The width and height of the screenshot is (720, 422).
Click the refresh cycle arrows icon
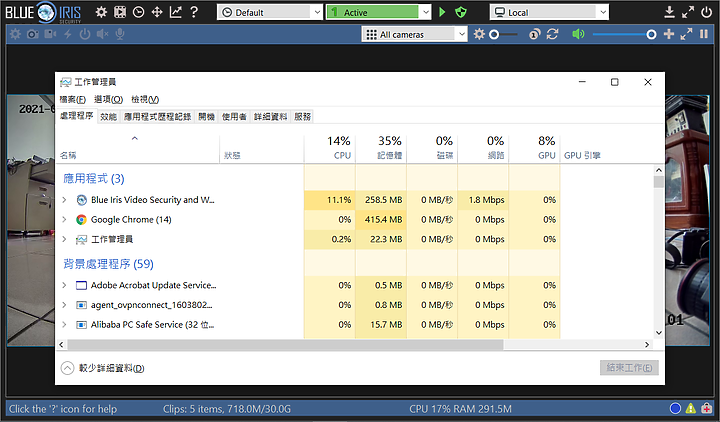[x=552, y=34]
